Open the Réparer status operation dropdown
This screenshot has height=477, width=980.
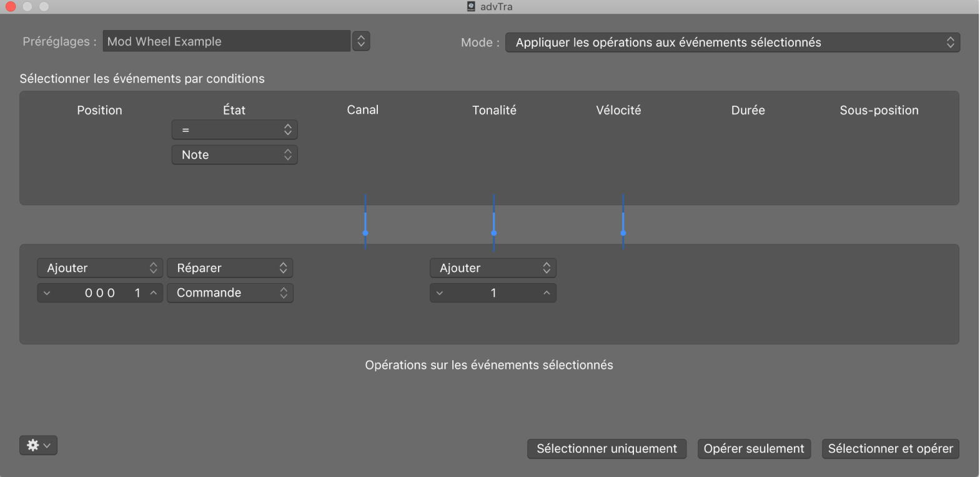[230, 268]
